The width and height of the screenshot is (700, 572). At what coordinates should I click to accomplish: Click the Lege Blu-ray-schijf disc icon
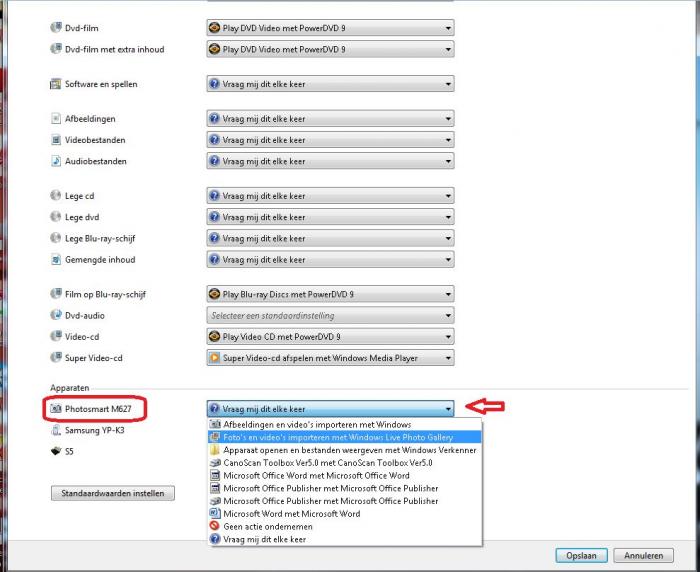click(56, 238)
